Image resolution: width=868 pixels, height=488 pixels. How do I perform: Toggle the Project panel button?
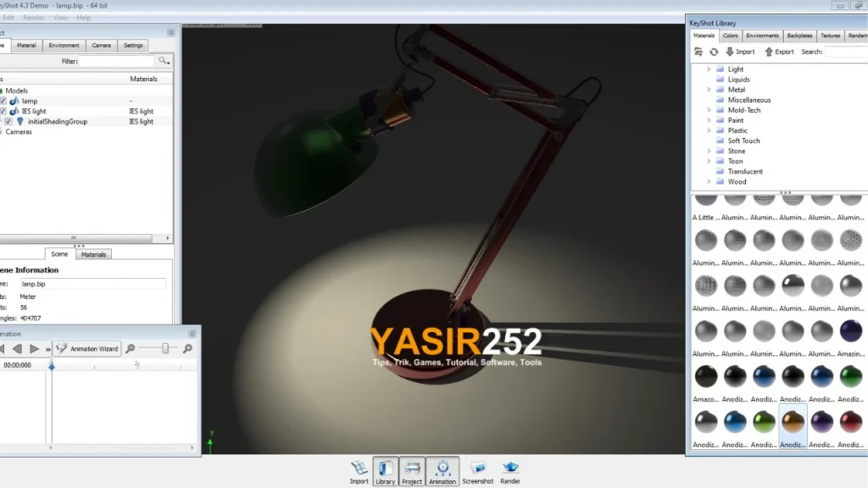tap(412, 472)
